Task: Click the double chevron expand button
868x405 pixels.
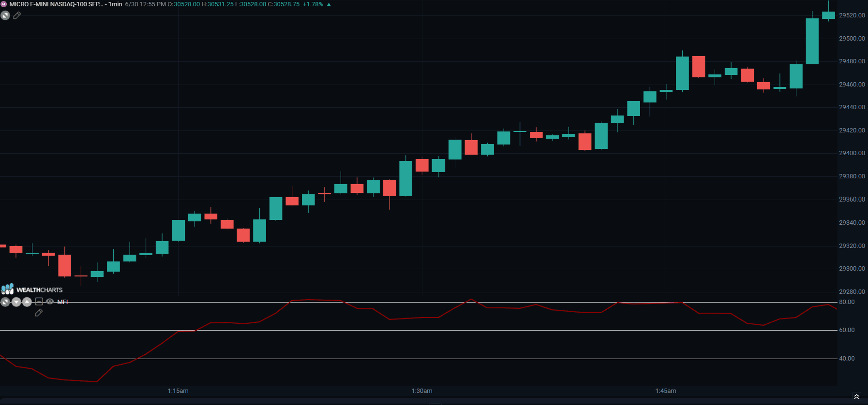Action: (x=856, y=397)
